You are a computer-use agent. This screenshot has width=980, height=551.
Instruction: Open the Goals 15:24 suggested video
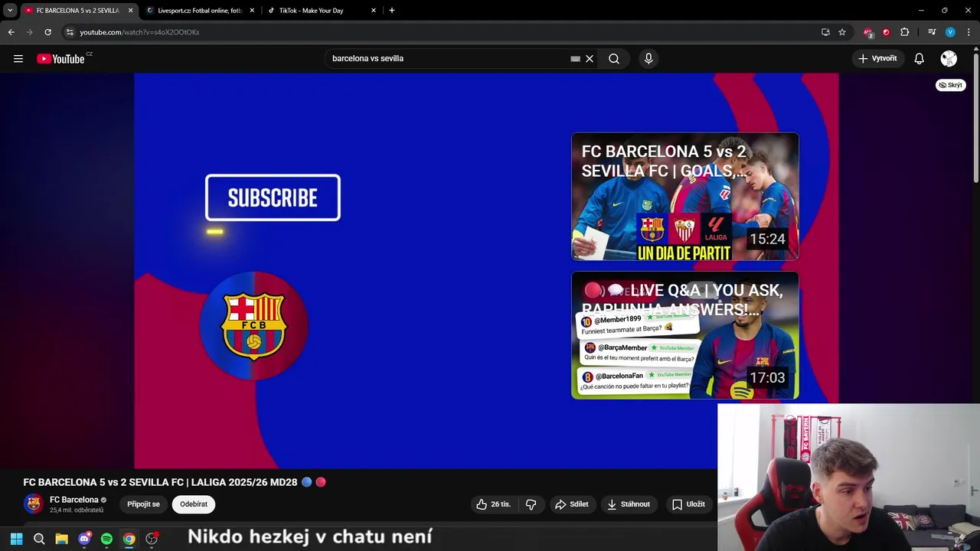pos(685,197)
